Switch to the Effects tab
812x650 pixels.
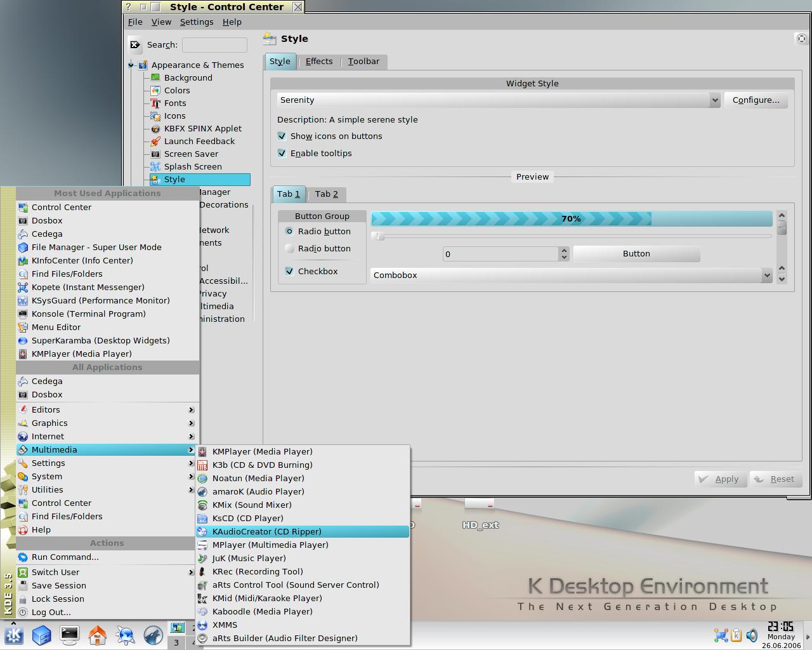(x=319, y=62)
